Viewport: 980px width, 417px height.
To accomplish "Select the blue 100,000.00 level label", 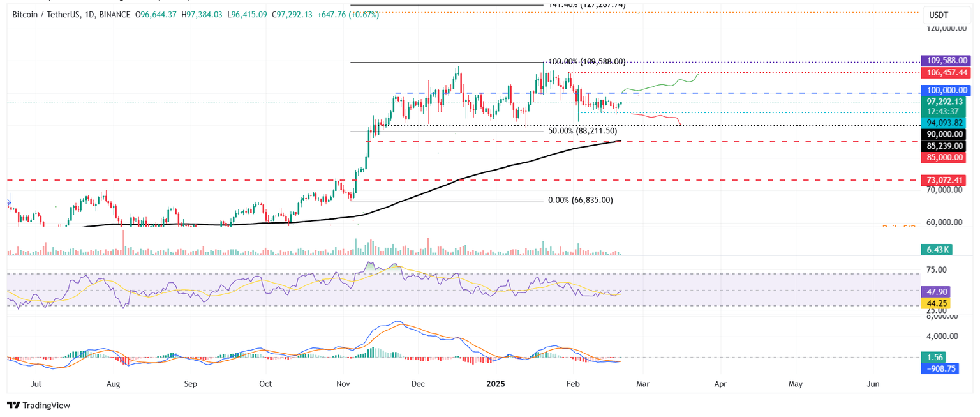I will (x=946, y=90).
